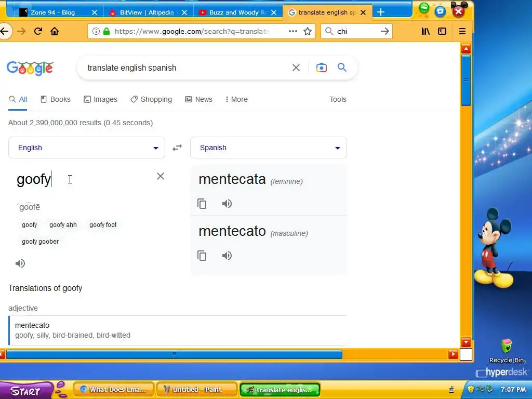Click the mentecato adjective translation row
The width and height of the screenshot is (532, 399).
(178, 330)
